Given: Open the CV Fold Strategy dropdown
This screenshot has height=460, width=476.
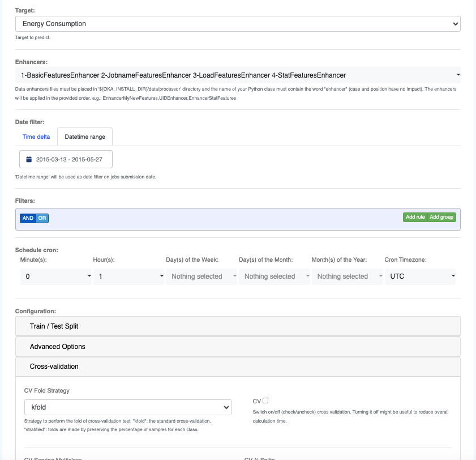Looking at the screenshot, I should pyautogui.click(x=128, y=407).
